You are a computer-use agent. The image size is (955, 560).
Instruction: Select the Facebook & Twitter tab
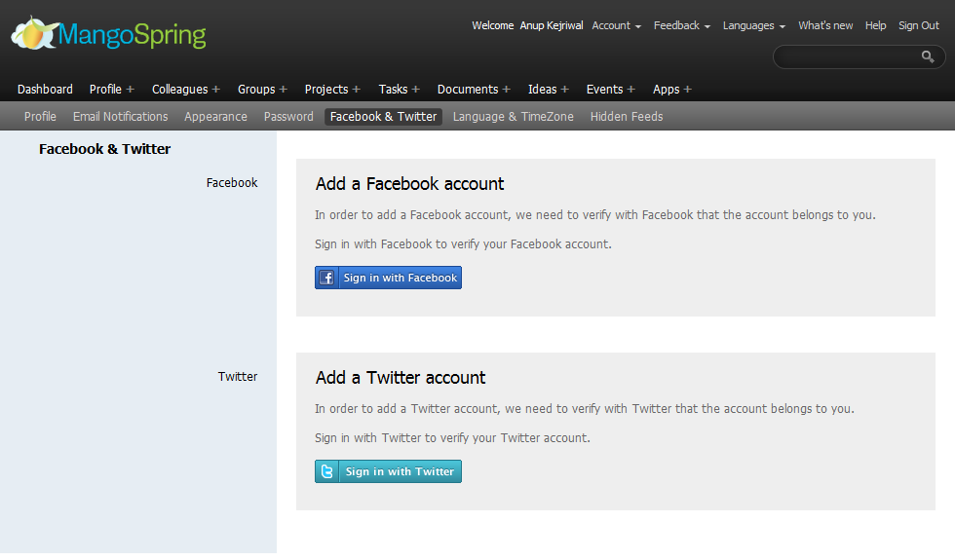tap(383, 116)
